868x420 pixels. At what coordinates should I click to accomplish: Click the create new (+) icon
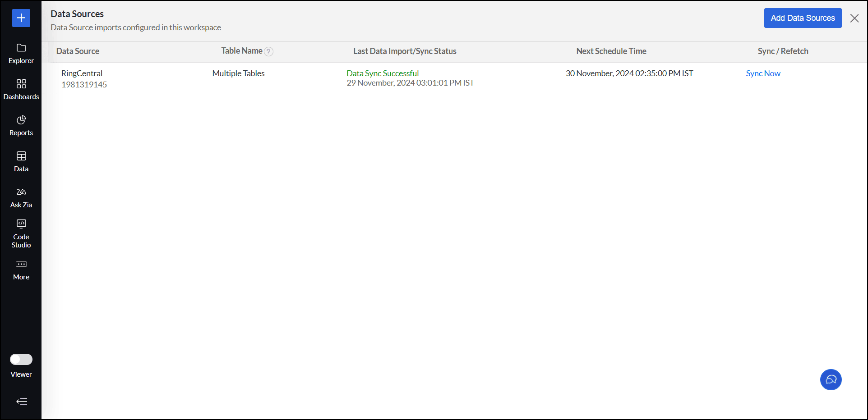(21, 18)
